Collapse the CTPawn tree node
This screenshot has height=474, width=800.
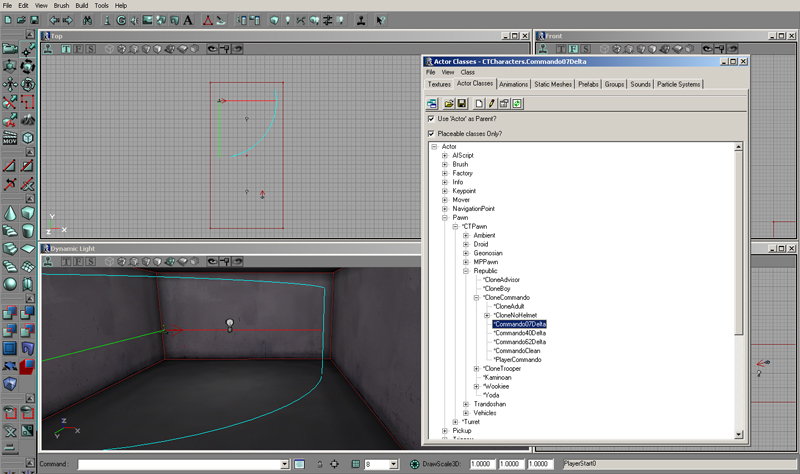456,227
